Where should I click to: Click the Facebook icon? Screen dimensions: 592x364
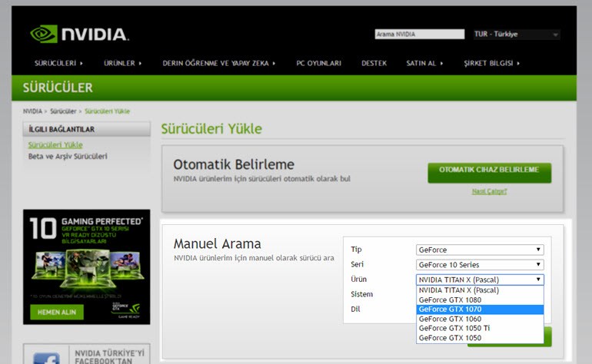coord(46,358)
